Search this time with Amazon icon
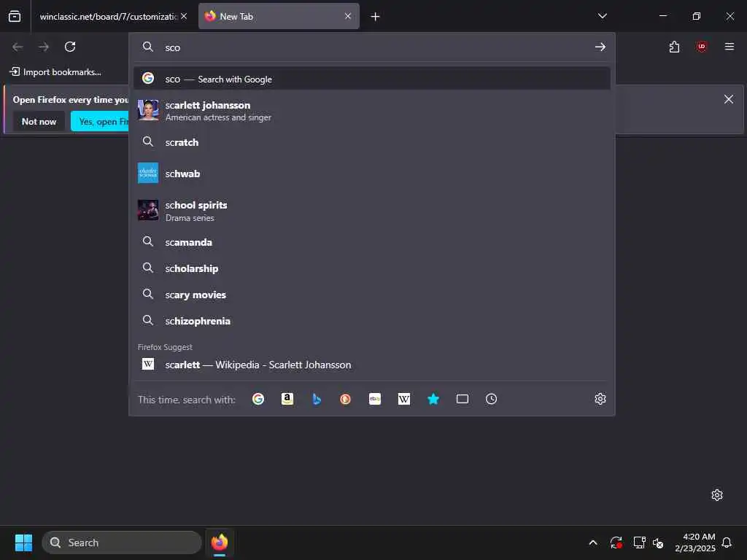The width and height of the screenshot is (747, 560). (287, 399)
